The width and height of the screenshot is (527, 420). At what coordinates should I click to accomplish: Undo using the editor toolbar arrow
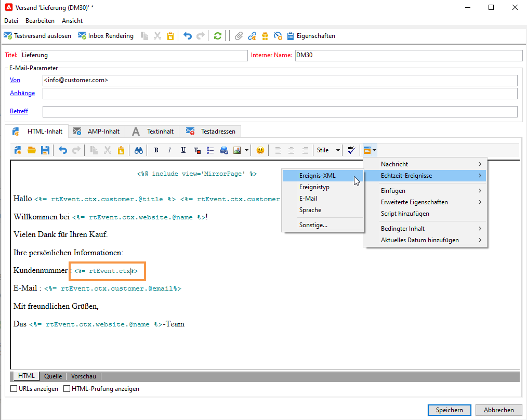(x=63, y=150)
